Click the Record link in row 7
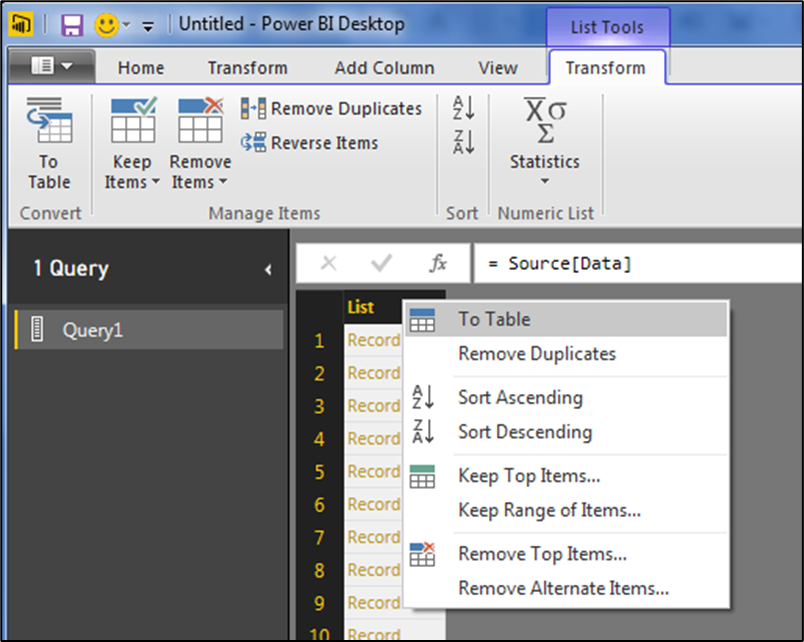This screenshot has width=804, height=642. [373, 537]
